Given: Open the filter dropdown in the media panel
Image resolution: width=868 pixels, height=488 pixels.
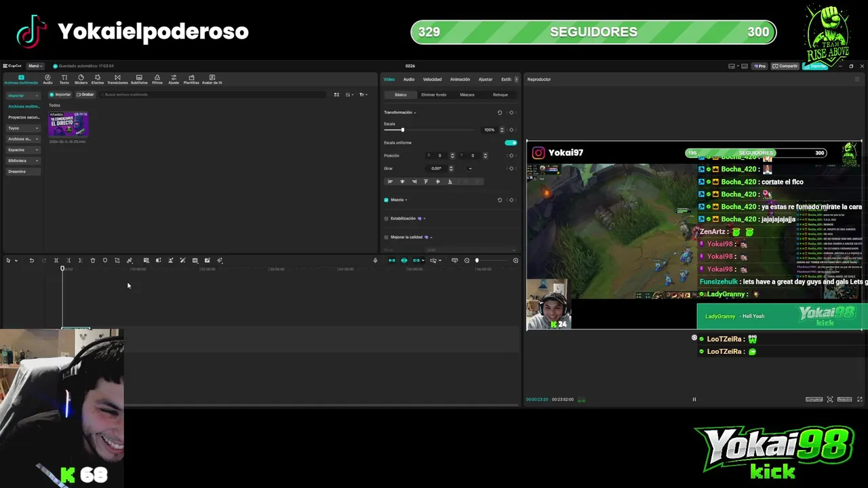Looking at the screenshot, I should (363, 95).
